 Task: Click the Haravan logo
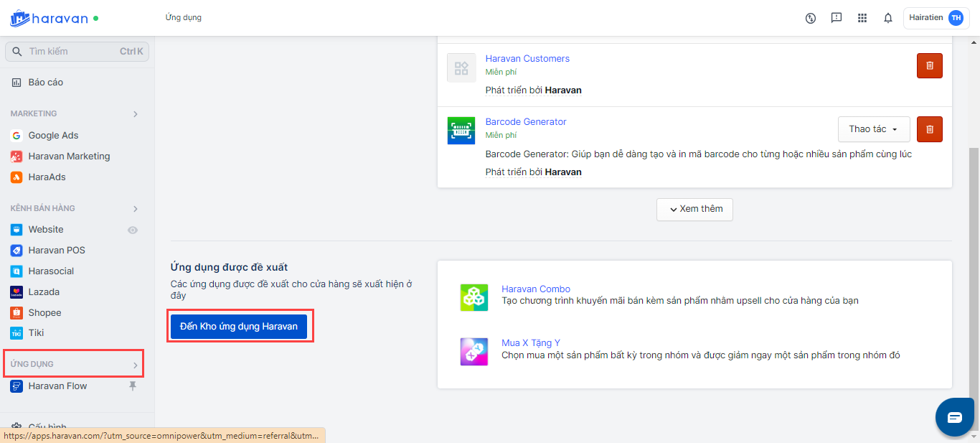point(49,18)
